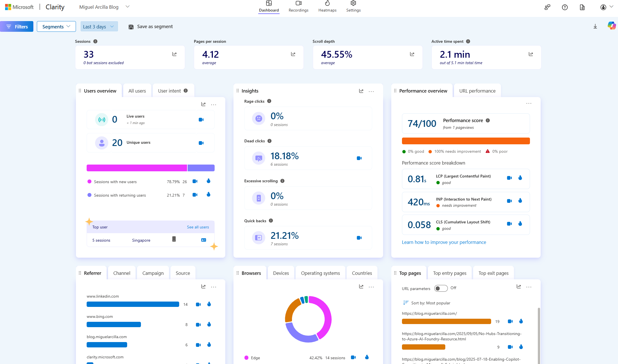This screenshot has height=364, width=618.
Task: Open Copilot assistant icon
Action: click(612, 26)
